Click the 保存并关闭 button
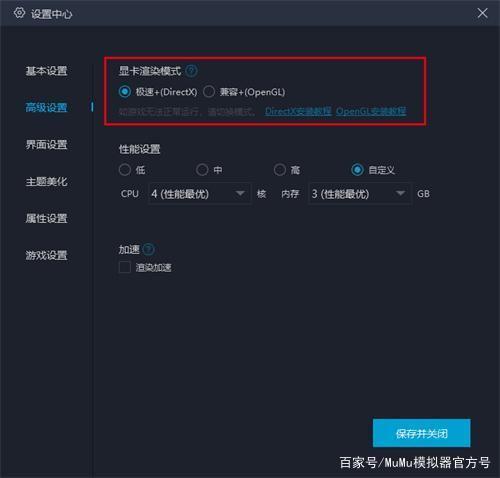This screenshot has width=500, height=478. tap(422, 433)
